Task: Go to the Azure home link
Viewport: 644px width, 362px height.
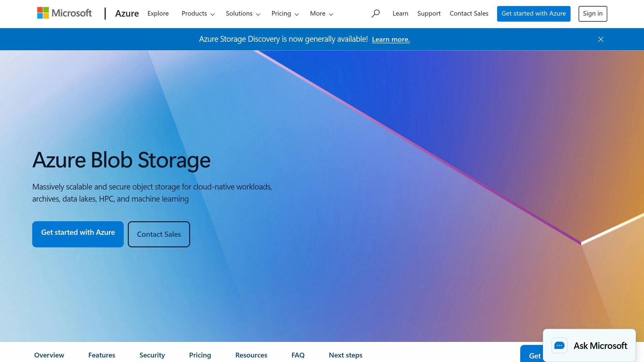Action: tap(127, 14)
